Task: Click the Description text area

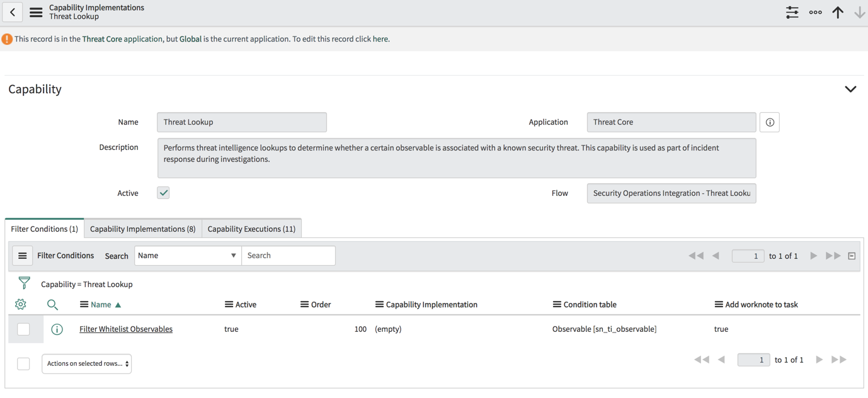Action: click(457, 158)
